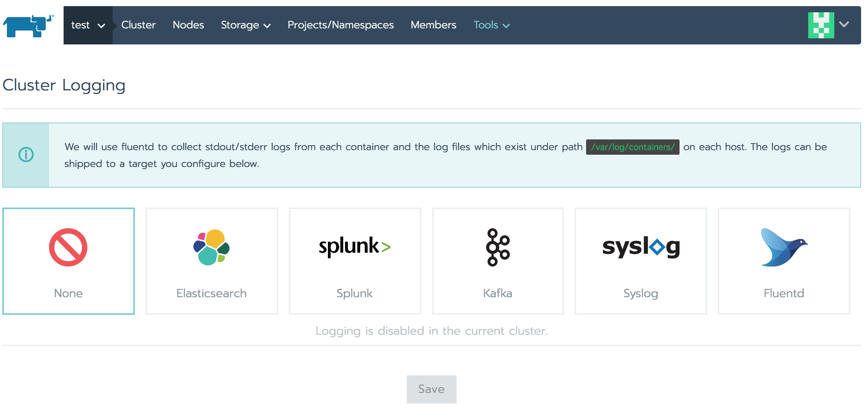Click the Rancher cow logo
Viewport: 868px width, 409px height.
pyautogui.click(x=28, y=25)
